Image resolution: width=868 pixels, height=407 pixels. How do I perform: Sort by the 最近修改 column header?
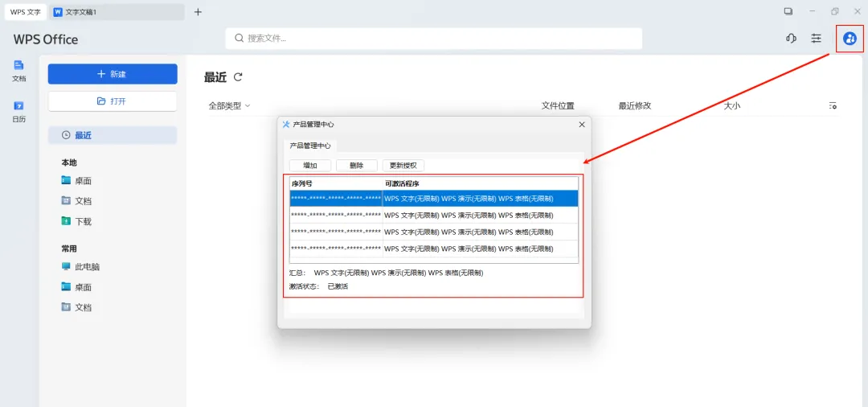pos(635,105)
